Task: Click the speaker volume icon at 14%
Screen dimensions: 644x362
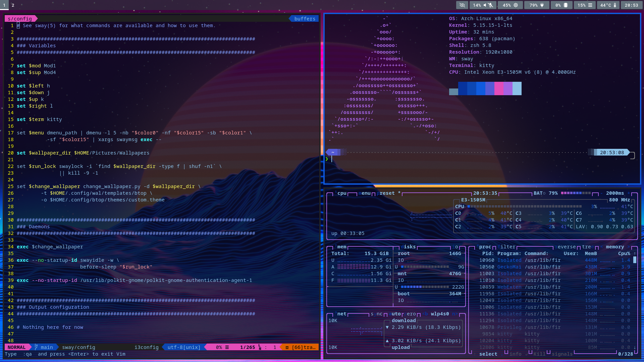Action: 485,5
